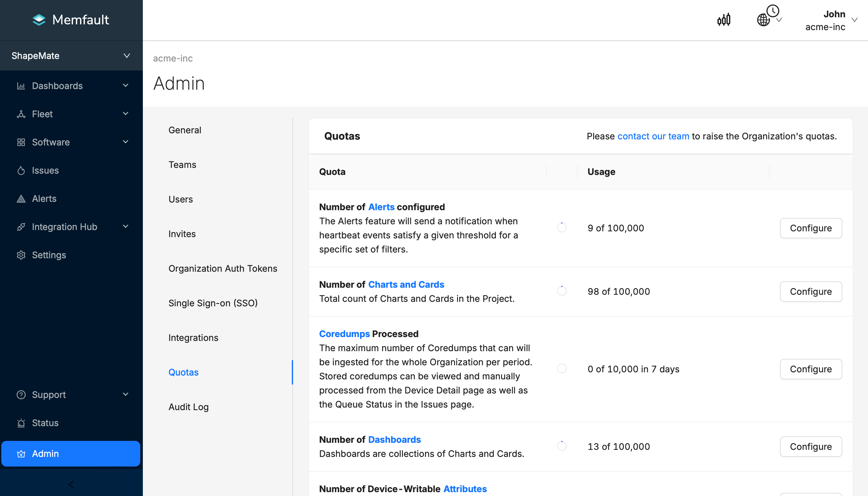Image resolution: width=868 pixels, height=496 pixels.
Task: Select the Fleet icon in the sidebar
Action: (x=21, y=114)
